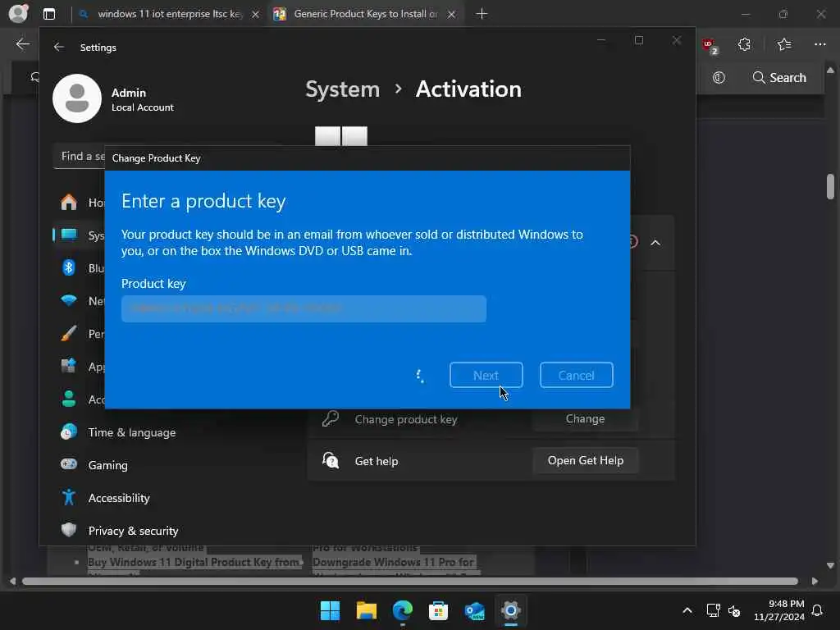
Task: Click the scroll down arrow of browser
Action: tap(830, 565)
